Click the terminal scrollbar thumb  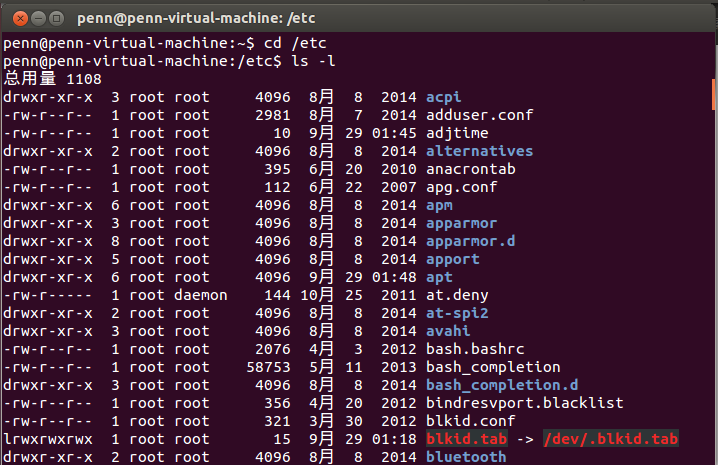tap(713, 94)
